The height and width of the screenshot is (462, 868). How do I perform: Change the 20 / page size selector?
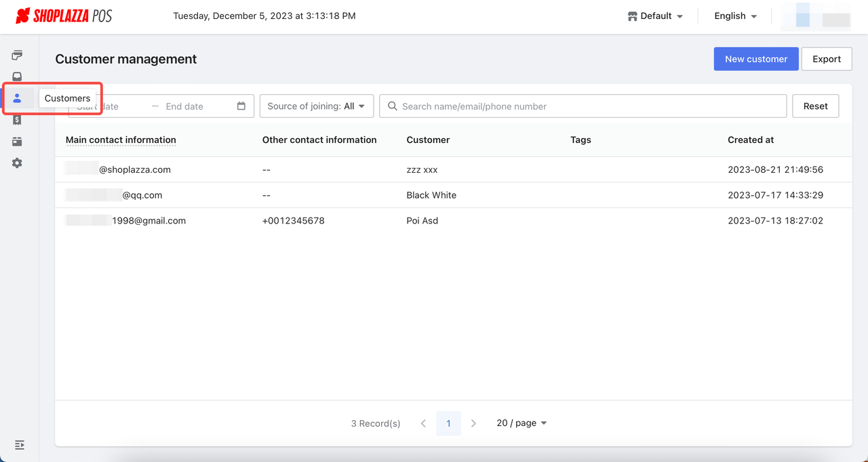[521, 423]
